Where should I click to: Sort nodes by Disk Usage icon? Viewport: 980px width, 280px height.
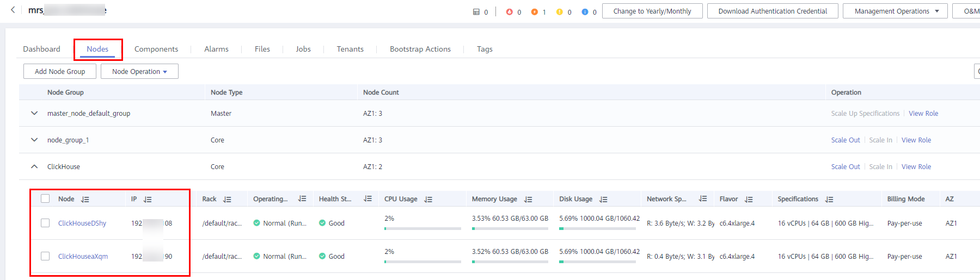click(603, 200)
